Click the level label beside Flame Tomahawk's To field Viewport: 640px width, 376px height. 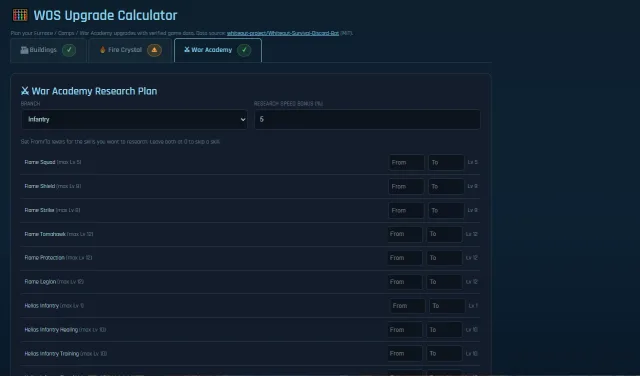pos(471,234)
